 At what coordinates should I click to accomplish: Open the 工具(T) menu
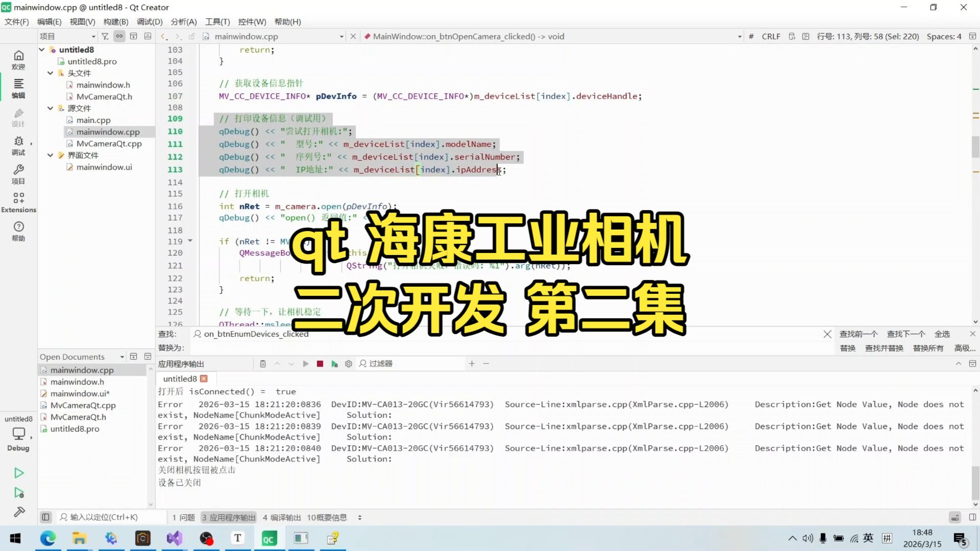click(x=217, y=22)
